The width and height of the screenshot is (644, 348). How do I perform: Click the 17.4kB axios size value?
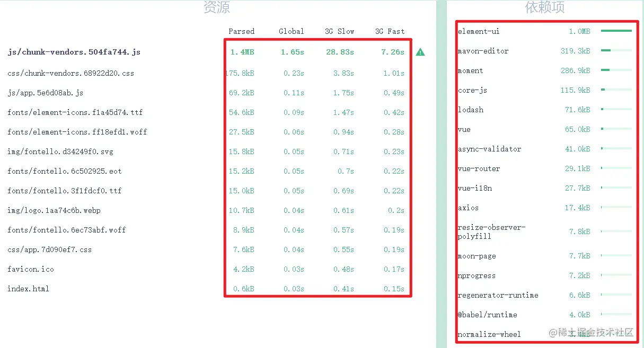[x=577, y=208]
